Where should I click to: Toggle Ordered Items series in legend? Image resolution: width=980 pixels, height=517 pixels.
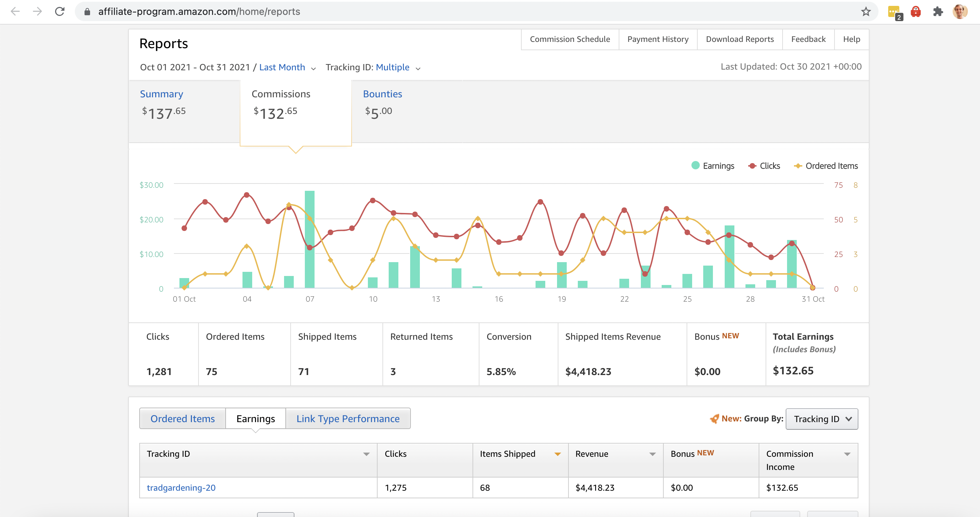pyautogui.click(x=826, y=166)
